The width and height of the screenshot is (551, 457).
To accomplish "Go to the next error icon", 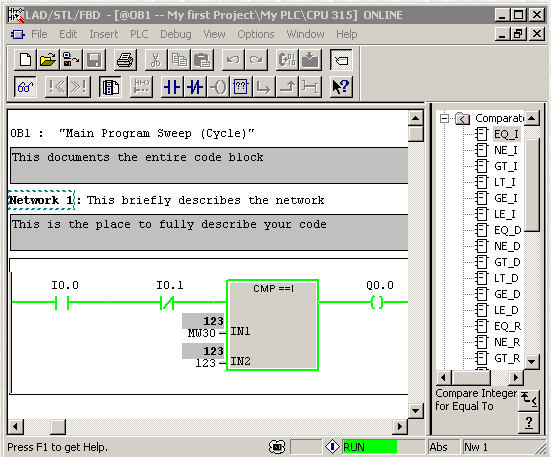I will (79, 87).
